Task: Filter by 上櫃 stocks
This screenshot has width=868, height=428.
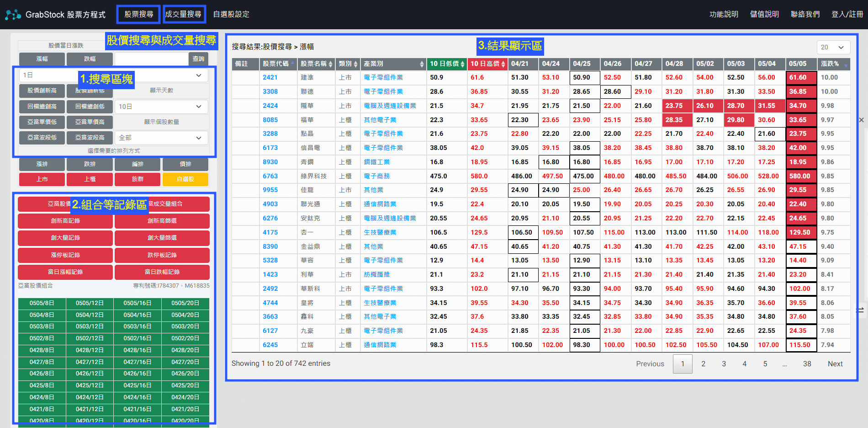Action: pyautogui.click(x=90, y=179)
